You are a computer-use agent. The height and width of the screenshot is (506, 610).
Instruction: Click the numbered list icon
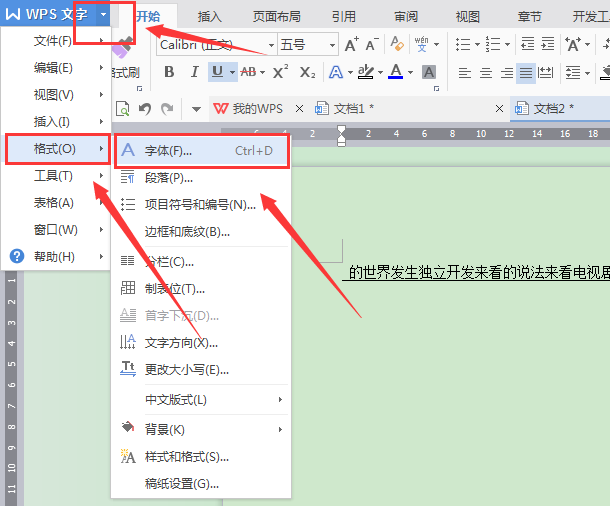(493, 44)
